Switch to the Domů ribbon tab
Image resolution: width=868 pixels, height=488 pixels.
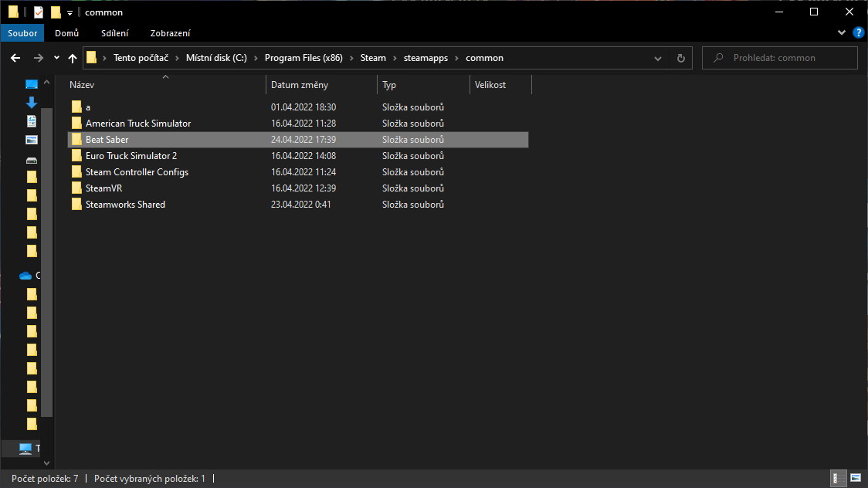(66, 33)
